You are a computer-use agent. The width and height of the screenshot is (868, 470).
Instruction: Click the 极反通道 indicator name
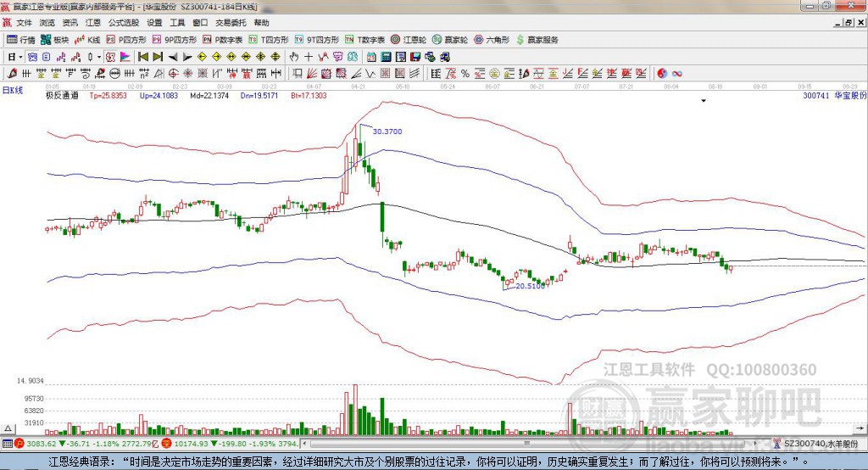[x=62, y=95]
